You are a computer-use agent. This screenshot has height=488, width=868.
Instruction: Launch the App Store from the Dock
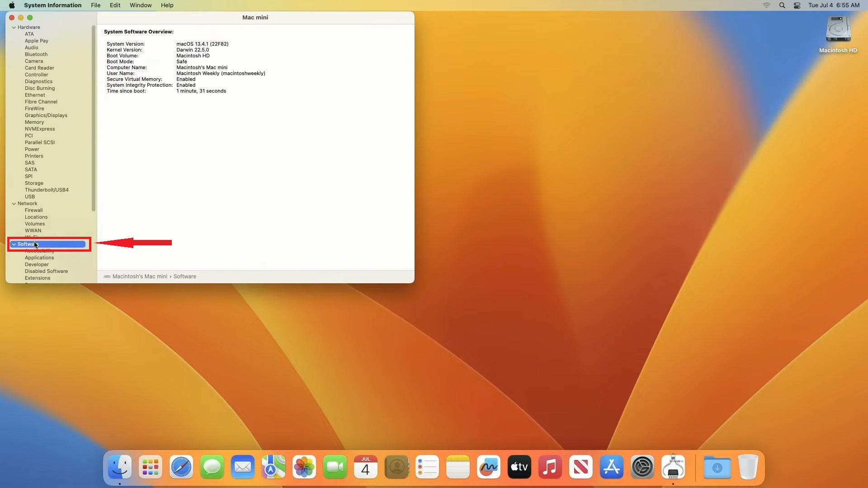click(611, 467)
